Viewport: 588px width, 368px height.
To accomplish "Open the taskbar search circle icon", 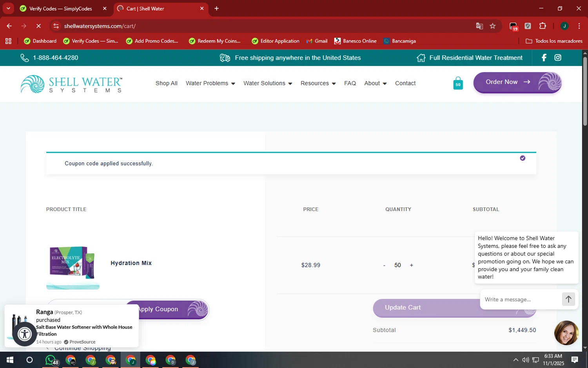I will pyautogui.click(x=29, y=360).
